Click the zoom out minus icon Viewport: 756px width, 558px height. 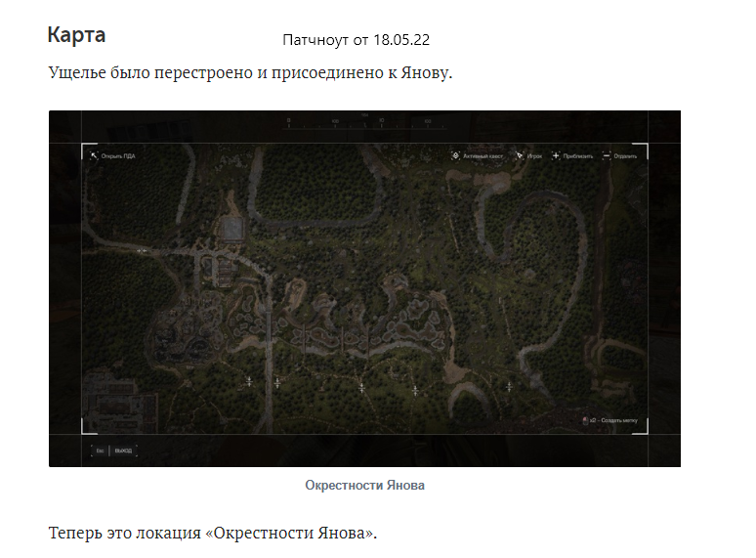point(607,155)
